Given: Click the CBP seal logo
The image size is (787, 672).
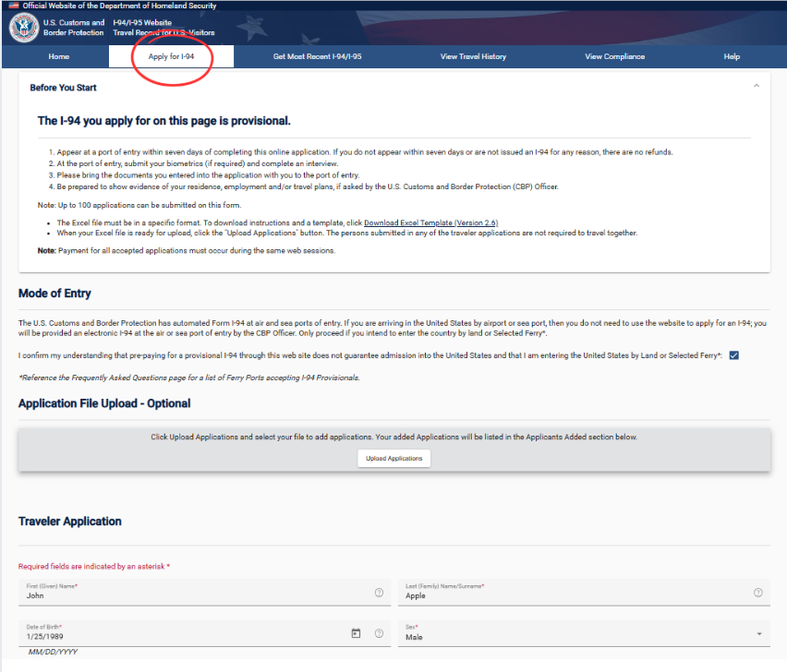Looking at the screenshot, I should click(24, 28).
